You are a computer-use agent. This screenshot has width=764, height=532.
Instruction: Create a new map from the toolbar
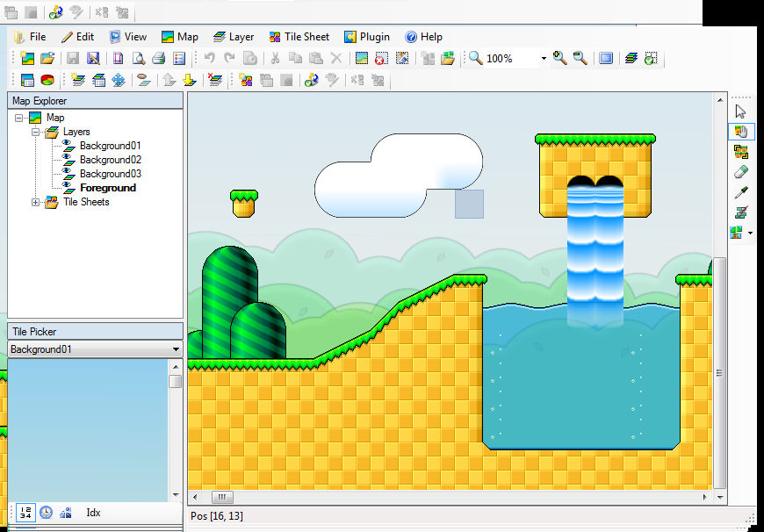[27, 59]
